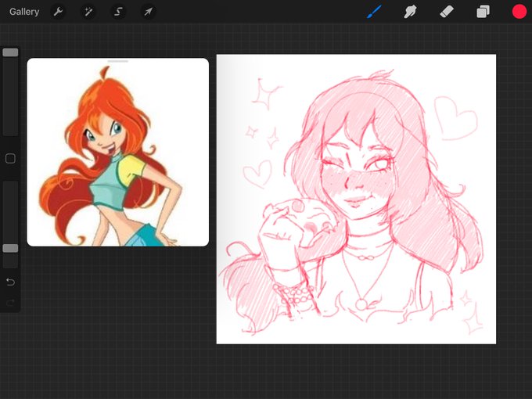Undo the last stroke
This screenshot has width=532, height=399.
pos(10,282)
